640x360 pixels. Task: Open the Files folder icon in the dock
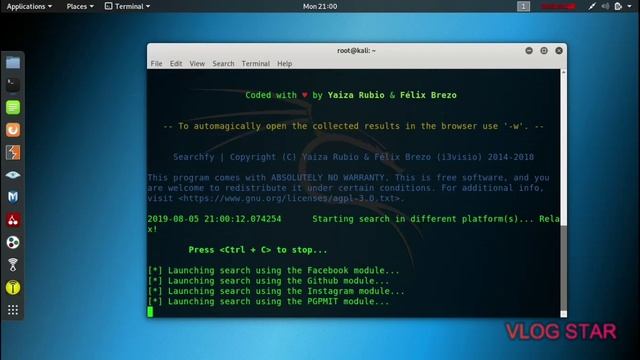point(13,62)
